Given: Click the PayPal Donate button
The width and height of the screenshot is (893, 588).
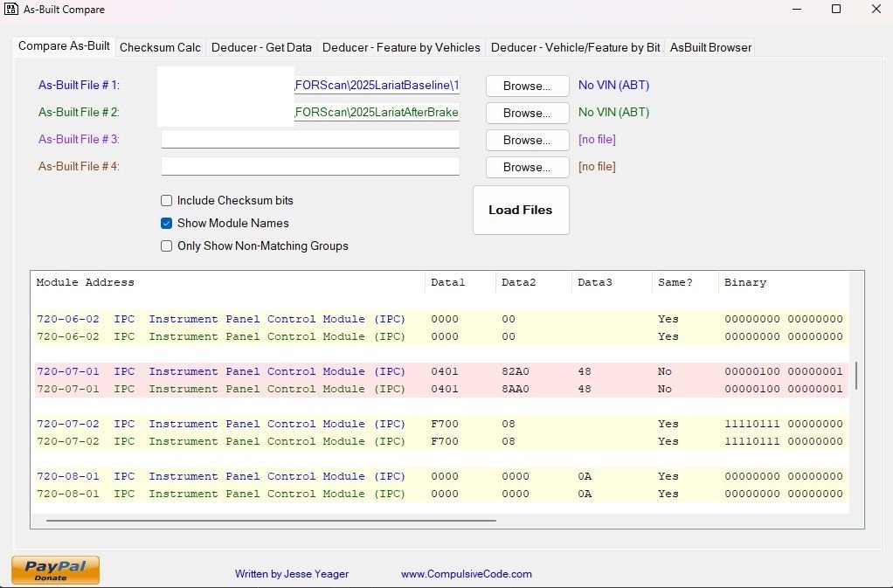Looking at the screenshot, I should [54, 570].
